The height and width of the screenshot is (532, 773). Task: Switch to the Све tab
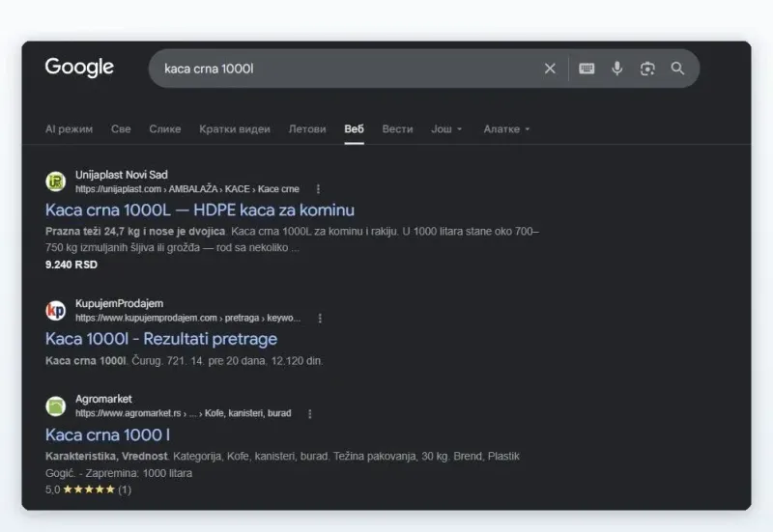[121, 129]
